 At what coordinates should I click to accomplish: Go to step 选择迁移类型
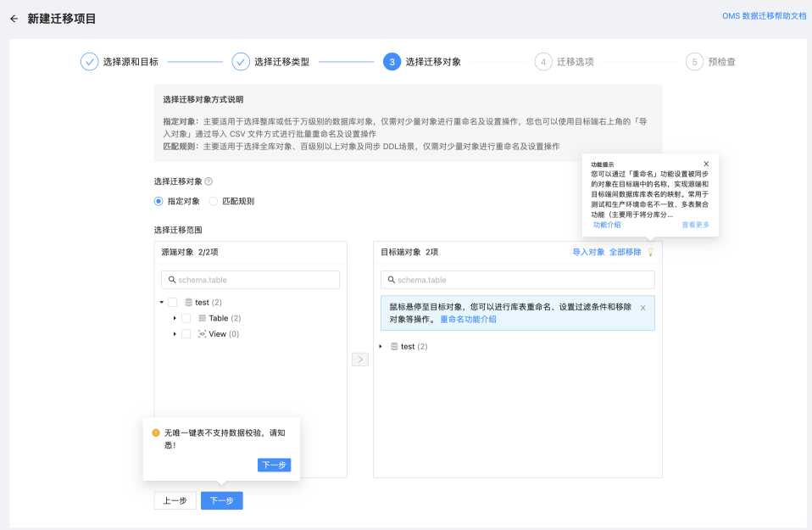(271, 62)
